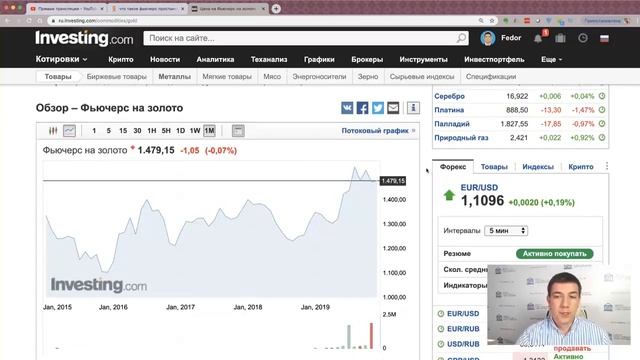Screen dimensions: 640x360
Task: Open the Инструменты nav item
Action: coord(423,60)
